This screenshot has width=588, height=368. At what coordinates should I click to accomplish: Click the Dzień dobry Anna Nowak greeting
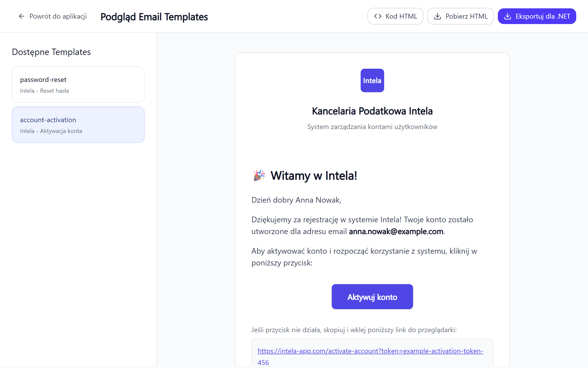(x=296, y=200)
